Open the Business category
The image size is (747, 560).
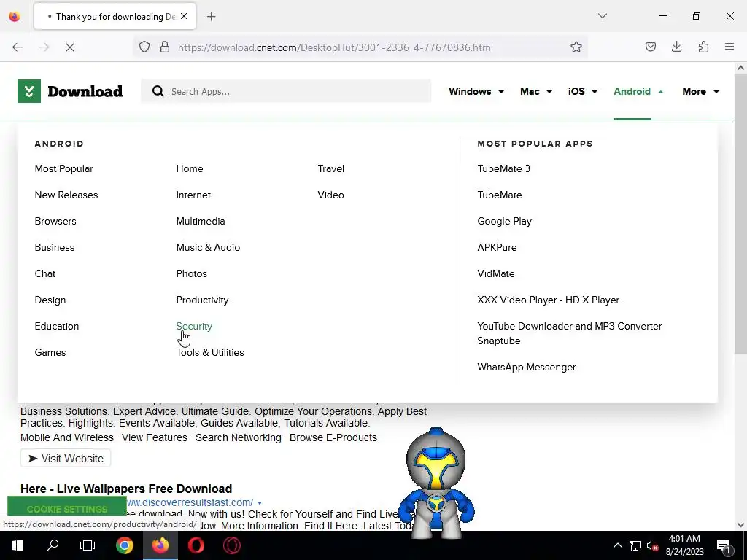(x=54, y=247)
